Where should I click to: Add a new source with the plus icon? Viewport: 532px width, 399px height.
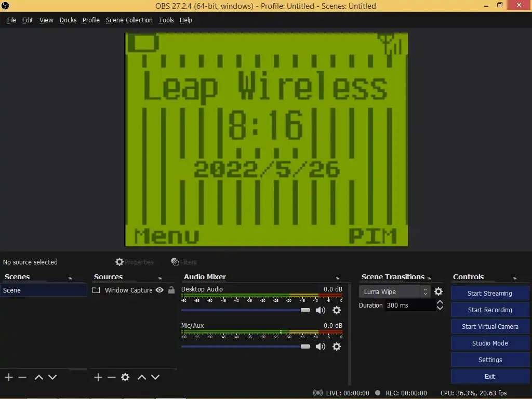pos(98,377)
